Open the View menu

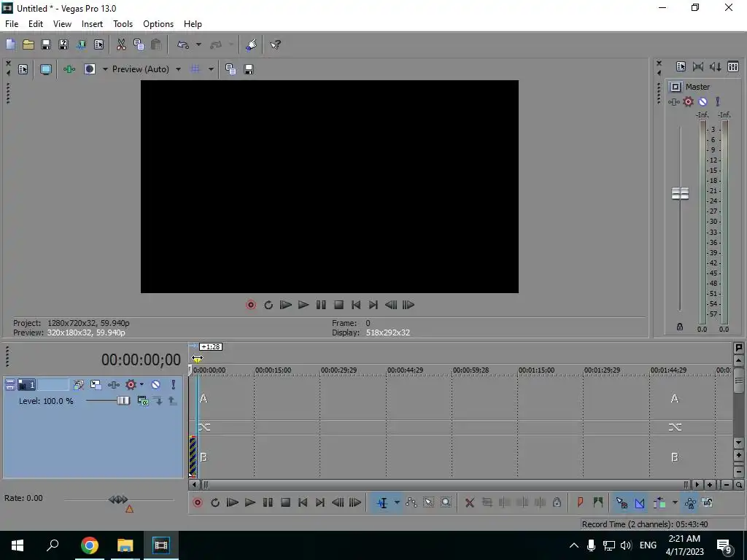(x=63, y=24)
